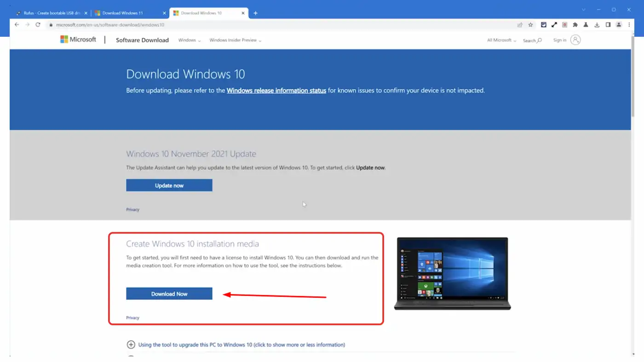Open the Search icon on the Microsoft page
644x362 pixels.
pos(532,40)
